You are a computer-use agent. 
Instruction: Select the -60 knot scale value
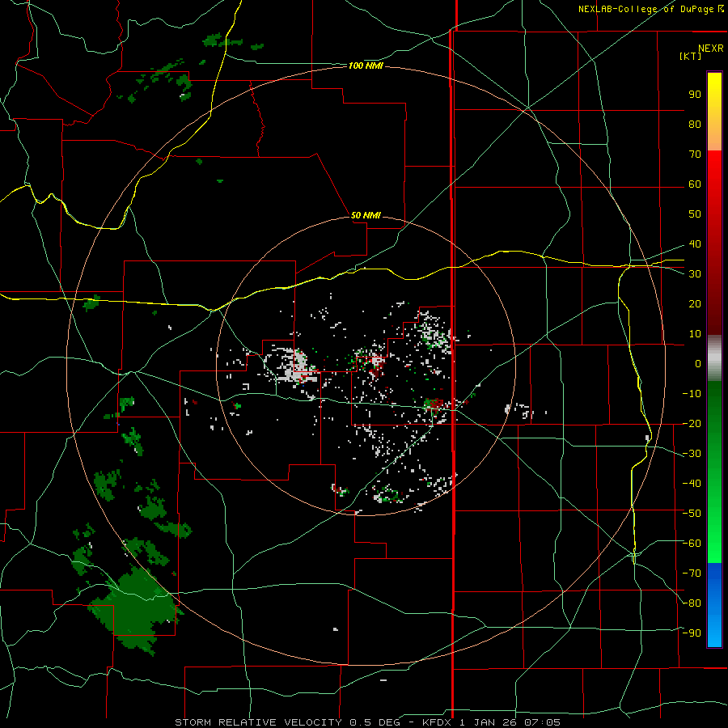pyautogui.click(x=692, y=544)
